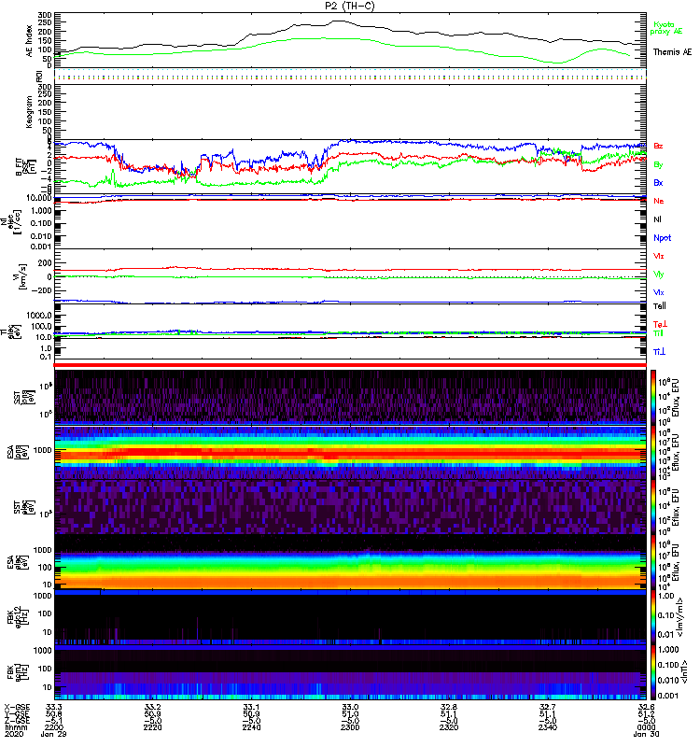The width and height of the screenshot is (700, 747).
Task: Select the Themis AE legend label
Action: pos(672,52)
